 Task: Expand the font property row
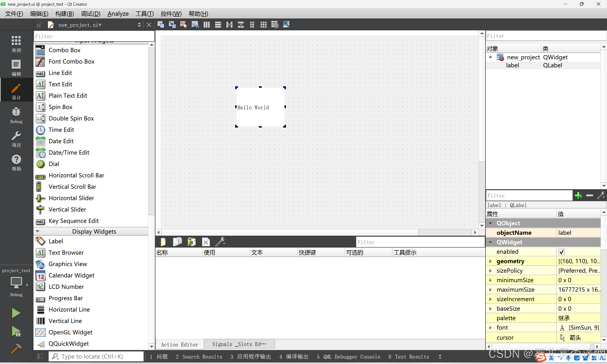[490, 328]
